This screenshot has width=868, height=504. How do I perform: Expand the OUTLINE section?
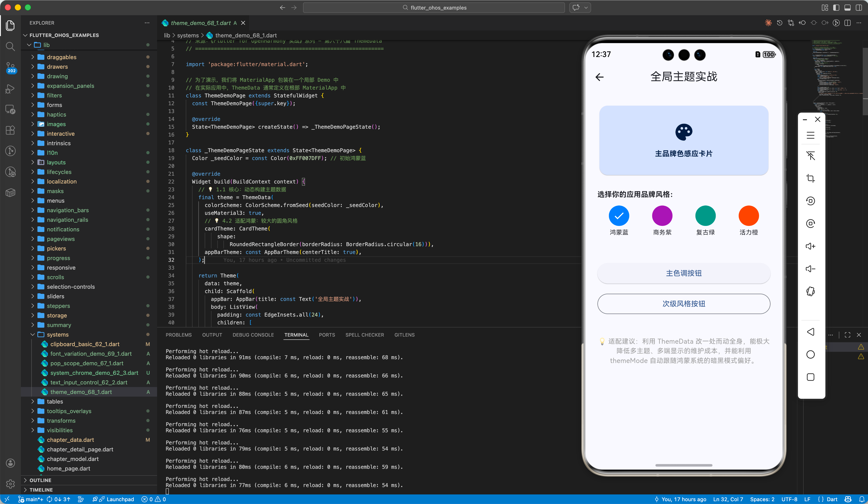pos(40,480)
